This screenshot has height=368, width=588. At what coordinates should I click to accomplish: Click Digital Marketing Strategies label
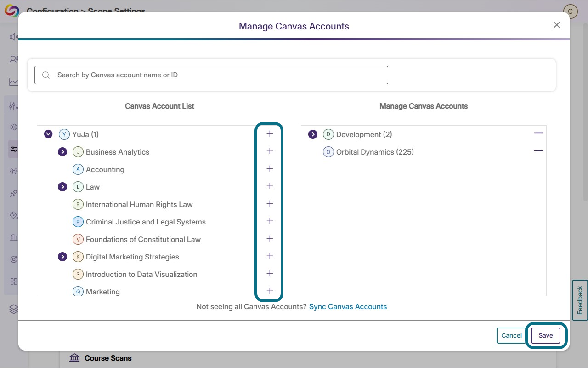(x=132, y=257)
